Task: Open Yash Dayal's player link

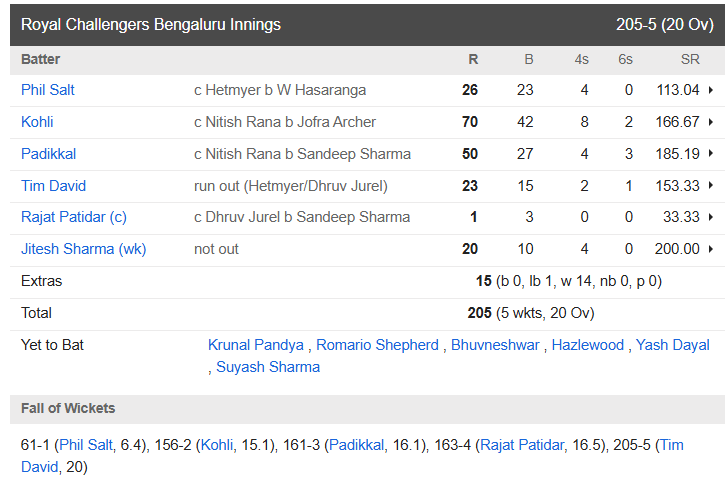Action: (673, 345)
